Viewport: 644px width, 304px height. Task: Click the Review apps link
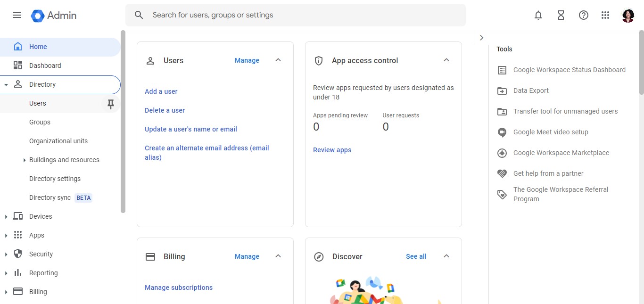[332, 150]
